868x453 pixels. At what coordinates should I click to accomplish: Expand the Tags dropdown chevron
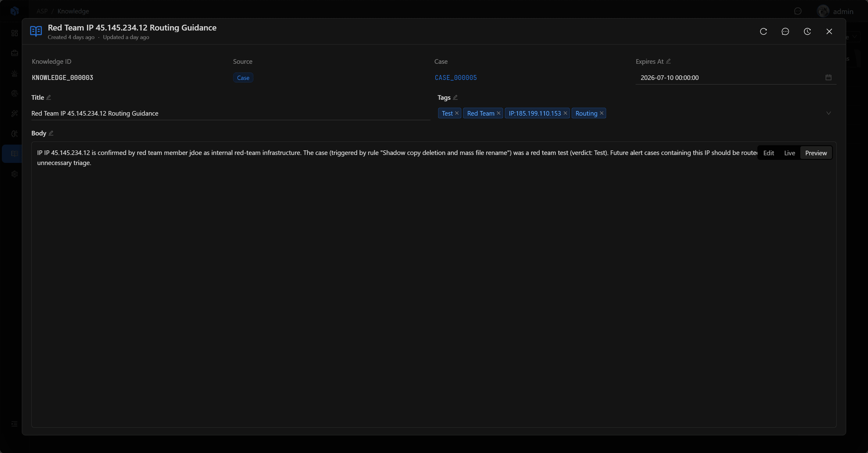tap(829, 113)
